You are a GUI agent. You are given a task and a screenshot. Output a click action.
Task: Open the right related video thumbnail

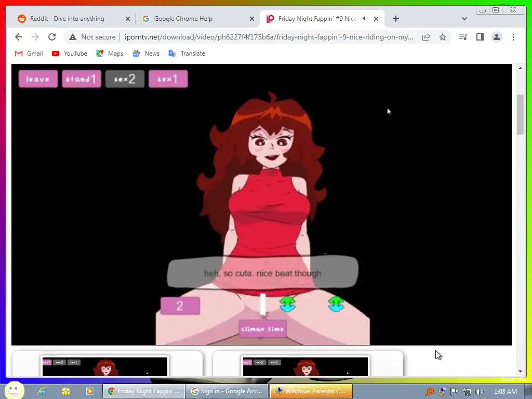305,366
